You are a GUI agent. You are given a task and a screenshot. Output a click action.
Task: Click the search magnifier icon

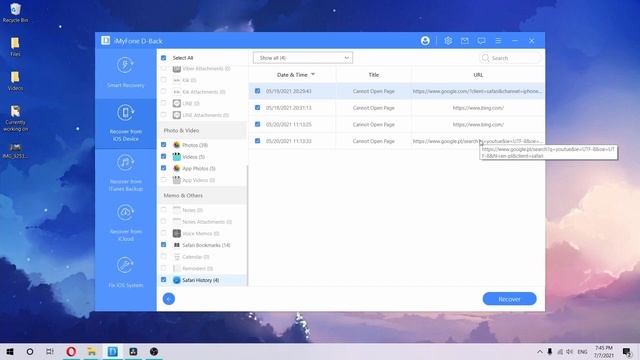point(485,58)
